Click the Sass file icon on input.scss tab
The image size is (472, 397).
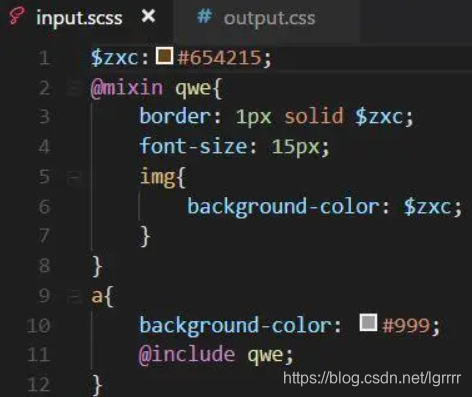coord(17,17)
